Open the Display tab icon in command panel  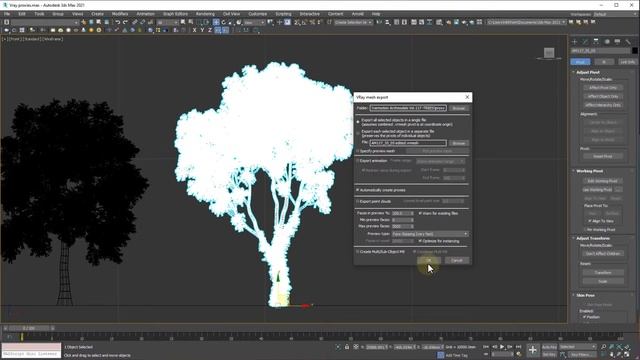[x=617, y=42]
